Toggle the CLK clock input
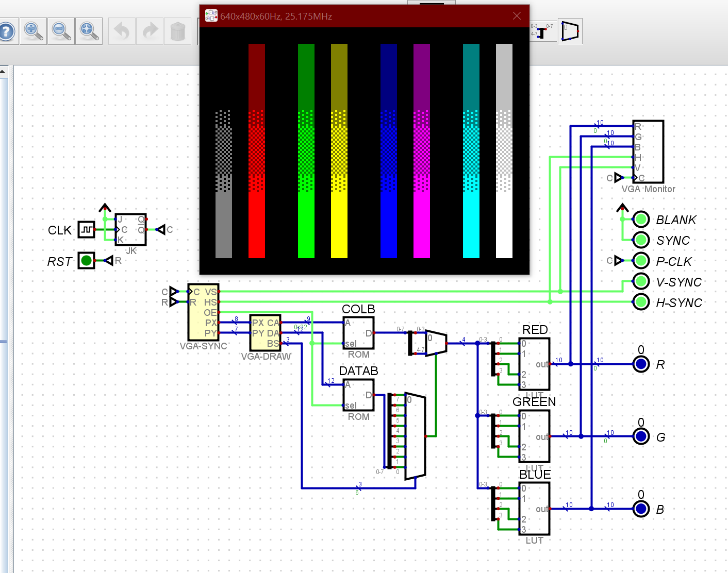This screenshot has width=728, height=573. pos(86,230)
